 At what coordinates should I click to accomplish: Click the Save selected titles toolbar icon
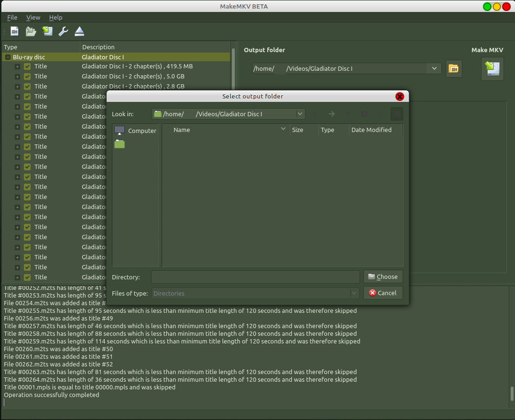tap(47, 31)
